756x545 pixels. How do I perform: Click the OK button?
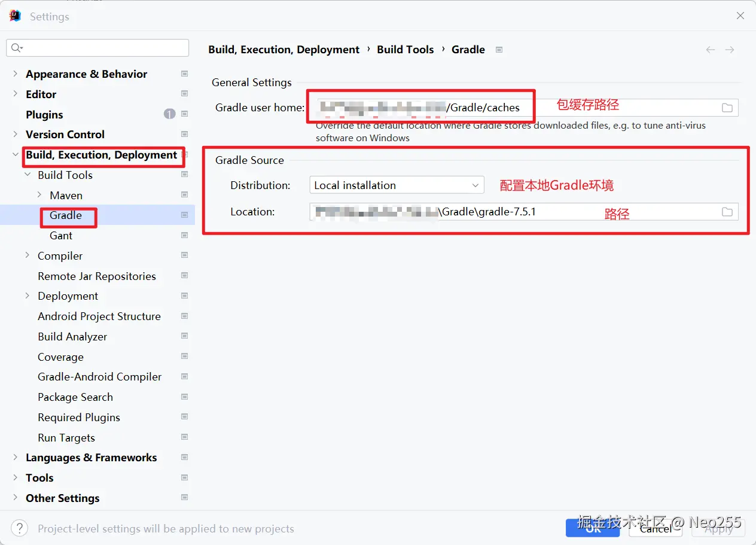(x=593, y=528)
